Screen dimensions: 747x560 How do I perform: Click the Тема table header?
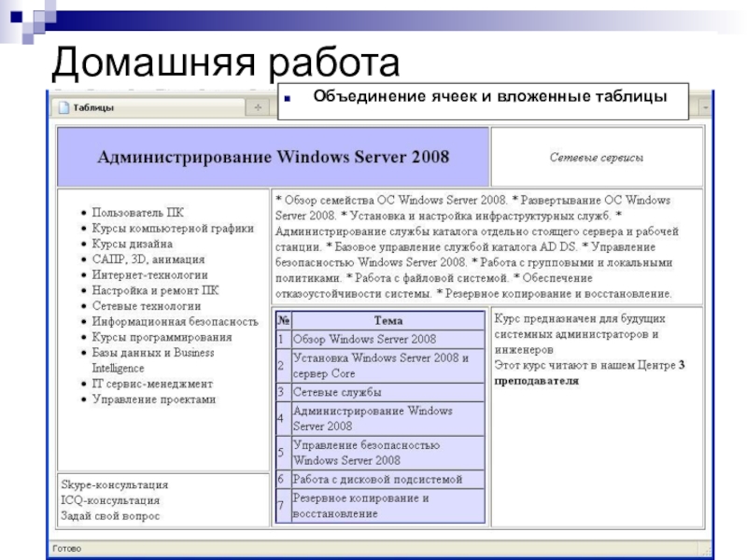tap(388, 320)
